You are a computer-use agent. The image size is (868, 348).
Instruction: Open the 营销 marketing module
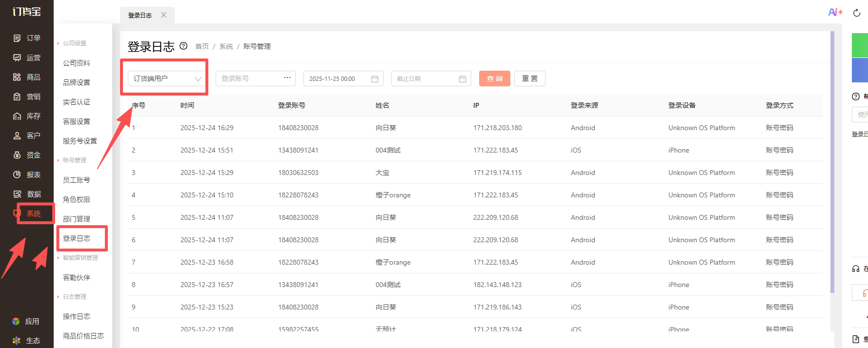(x=27, y=97)
